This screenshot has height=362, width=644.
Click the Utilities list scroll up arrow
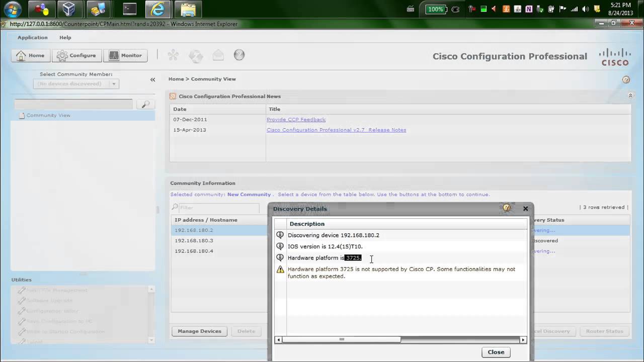pyautogui.click(x=151, y=290)
